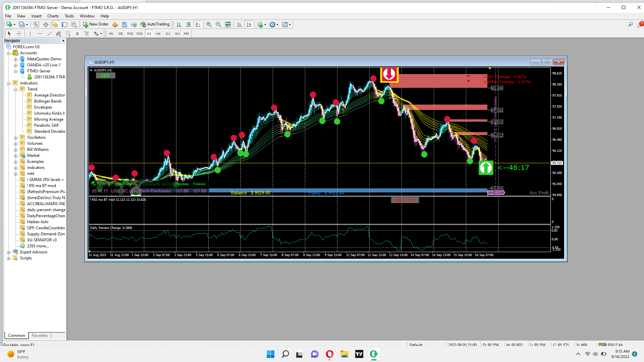Click the green up arrow box
Viewport: 644px width, 362px height.
coord(486,168)
